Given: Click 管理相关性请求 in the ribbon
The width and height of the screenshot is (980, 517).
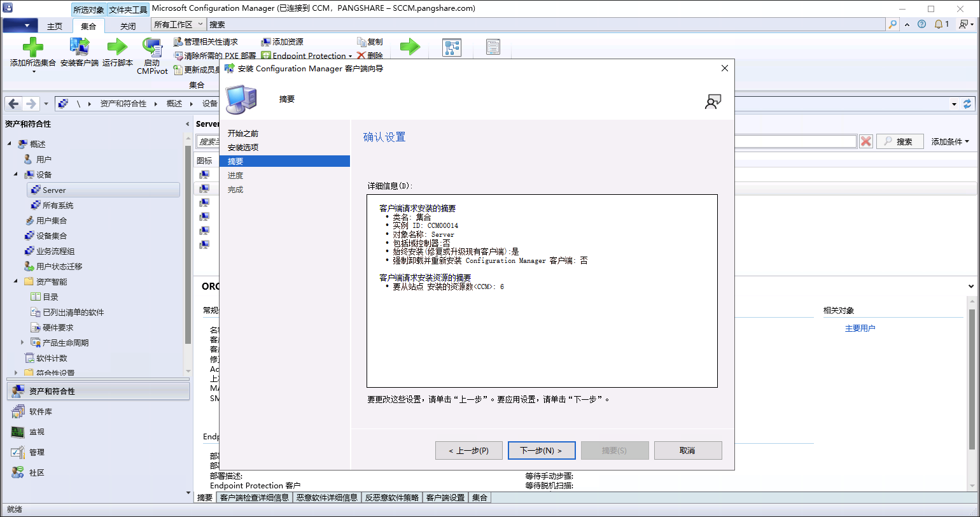Looking at the screenshot, I should point(206,41).
